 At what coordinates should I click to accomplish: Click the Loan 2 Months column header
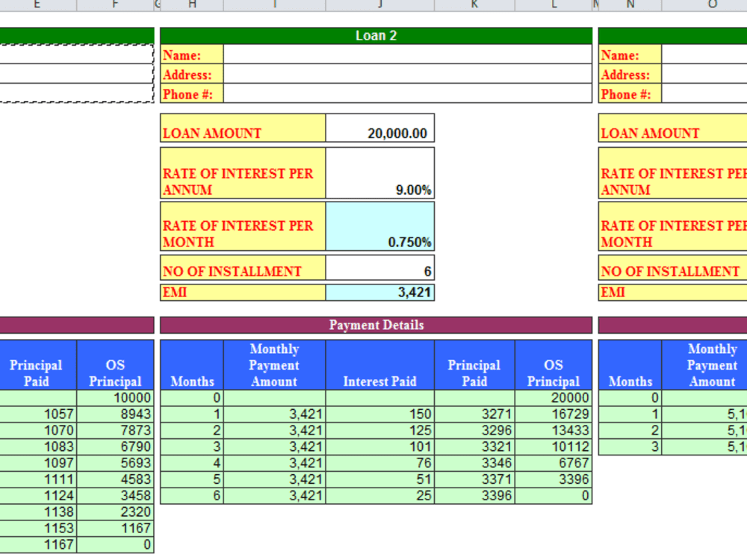pos(192,365)
